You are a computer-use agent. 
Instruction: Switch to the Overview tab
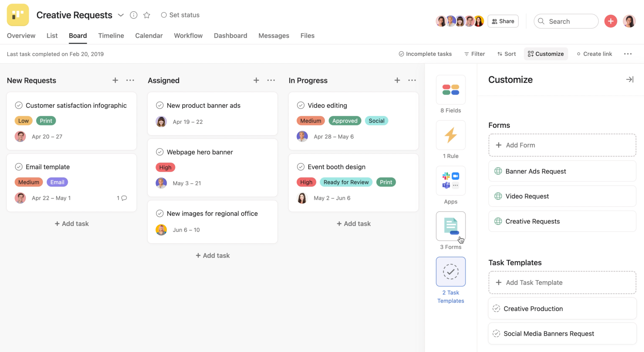click(x=21, y=36)
